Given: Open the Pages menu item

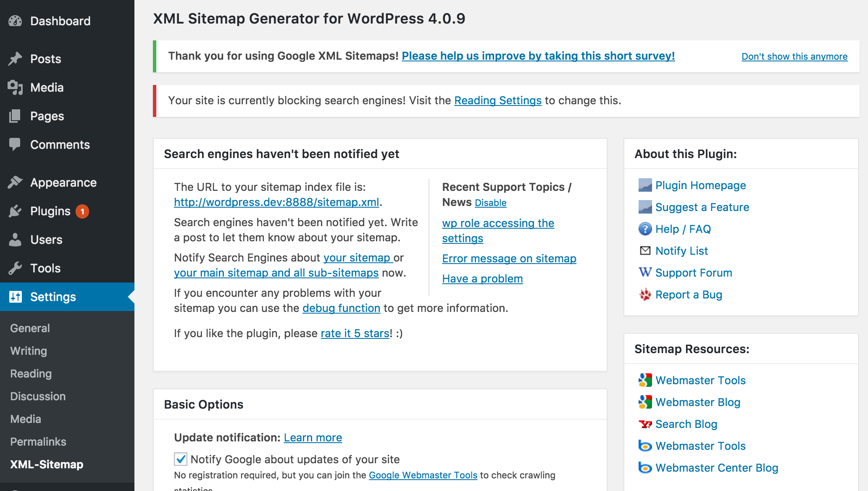Looking at the screenshot, I should [x=47, y=116].
